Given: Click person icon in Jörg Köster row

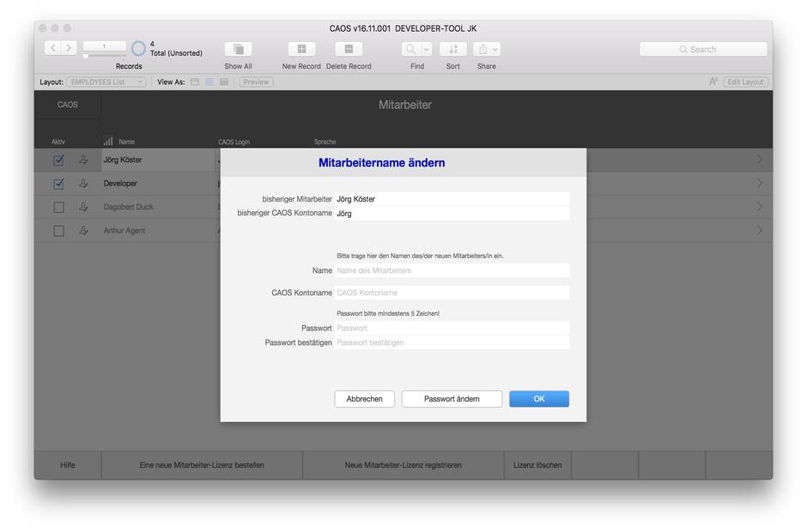Looking at the screenshot, I should [x=83, y=160].
